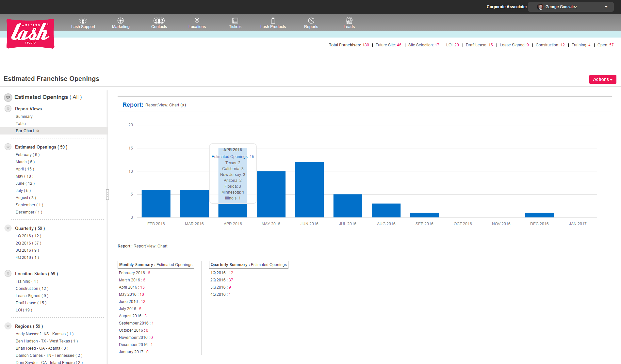This screenshot has width=621, height=364.
Task: Filter by 3Q 2016 (9)
Action: pos(27,250)
